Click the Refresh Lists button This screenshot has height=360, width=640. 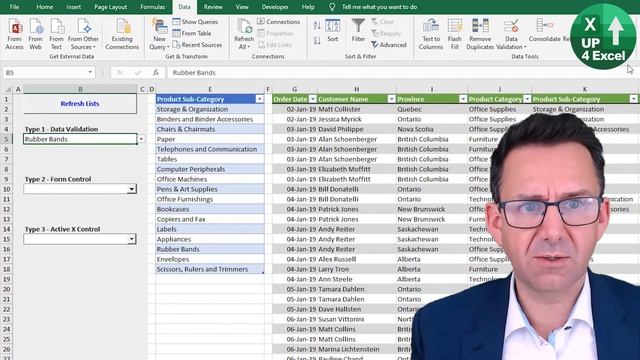tap(80, 104)
